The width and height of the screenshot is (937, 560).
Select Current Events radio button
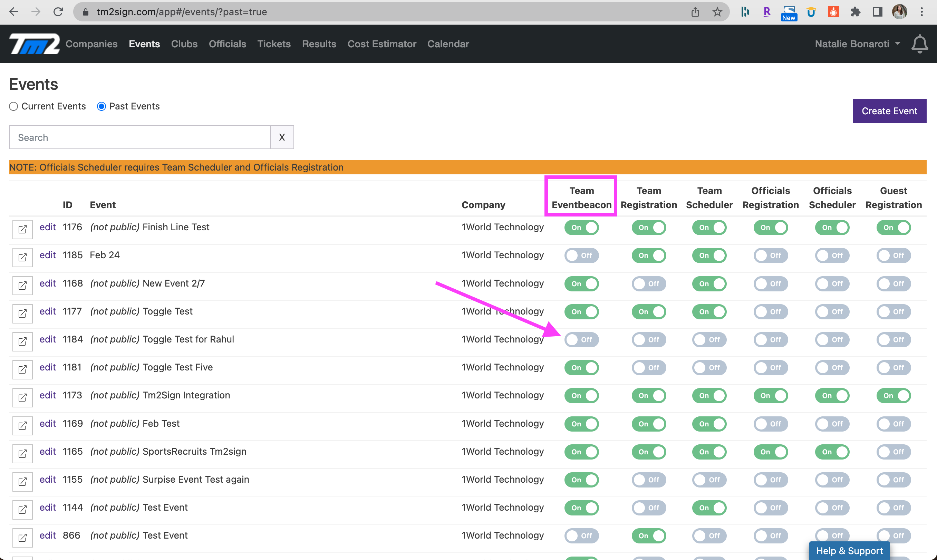(13, 106)
